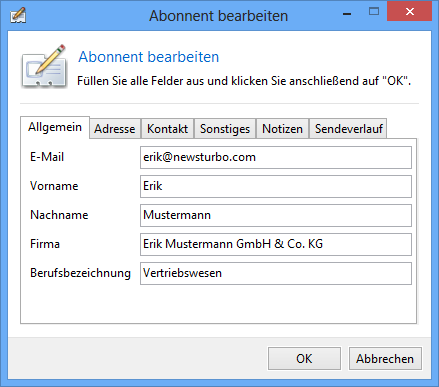
Task: Click the title bar app icon
Action: (18, 15)
